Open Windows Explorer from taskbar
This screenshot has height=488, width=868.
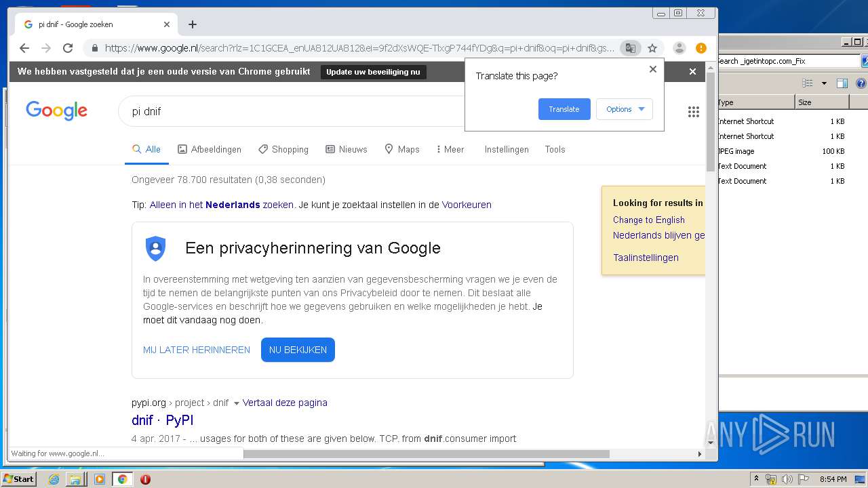tap(75, 479)
